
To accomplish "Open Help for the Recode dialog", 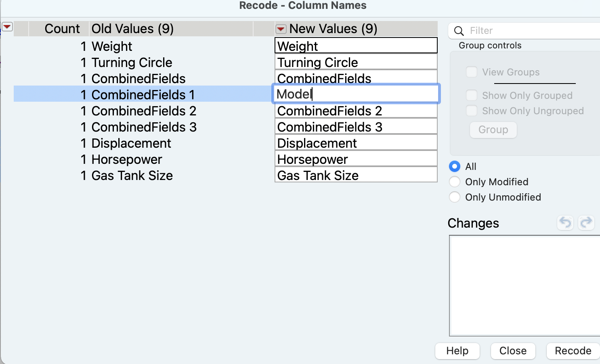I will tap(457, 351).
